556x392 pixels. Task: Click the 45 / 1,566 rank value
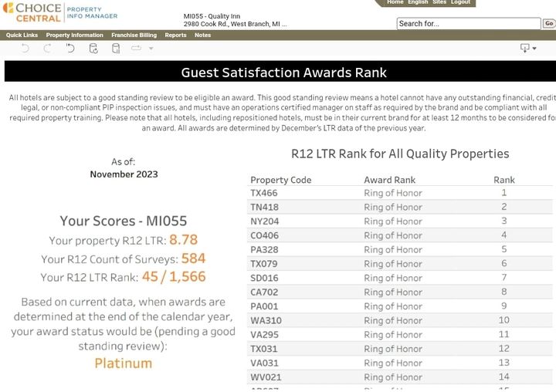[x=174, y=277]
